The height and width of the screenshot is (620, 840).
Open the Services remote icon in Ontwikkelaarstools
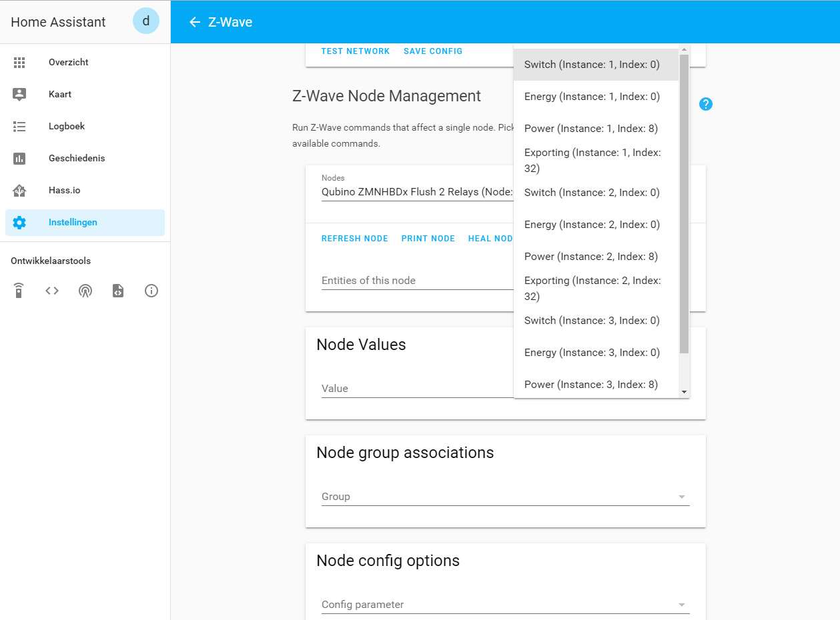point(19,291)
